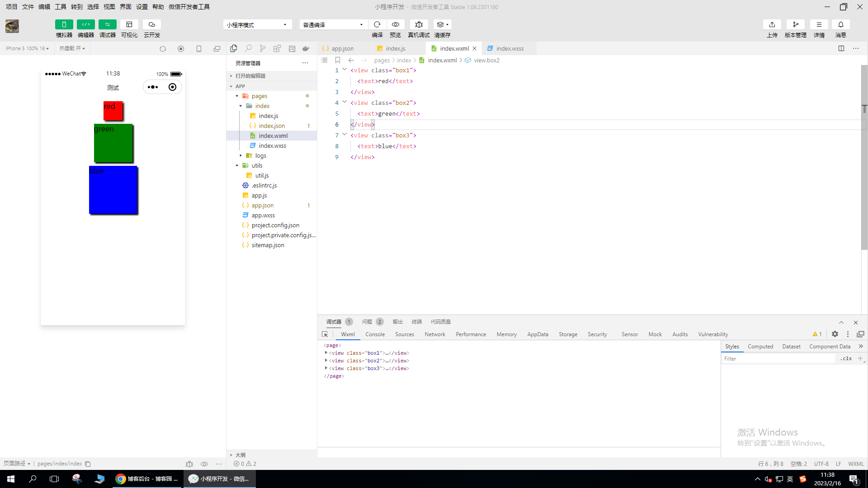Open the mini program mode dropdown
The height and width of the screenshot is (488, 868).
(257, 25)
